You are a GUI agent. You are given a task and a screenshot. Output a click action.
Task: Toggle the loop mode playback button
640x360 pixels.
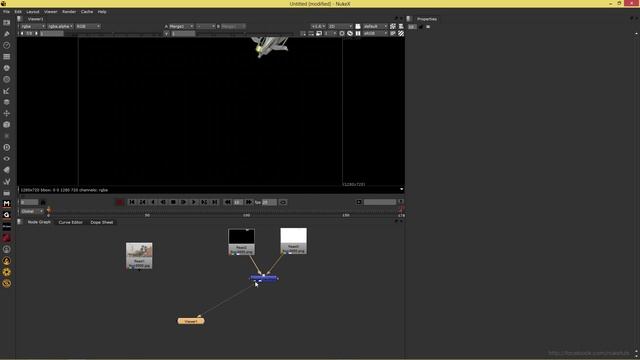tap(282, 202)
